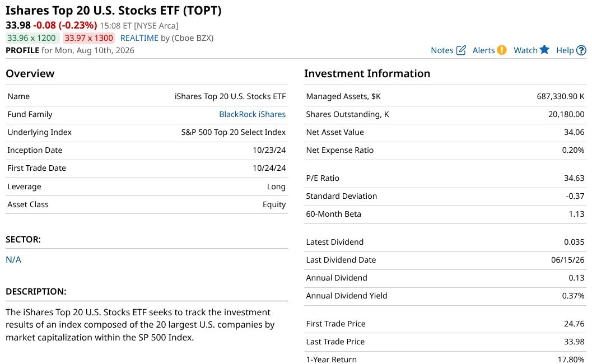Image resolution: width=592 pixels, height=364 pixels.
Task: Click the Help question mark icon
Action: pos(581,50)
